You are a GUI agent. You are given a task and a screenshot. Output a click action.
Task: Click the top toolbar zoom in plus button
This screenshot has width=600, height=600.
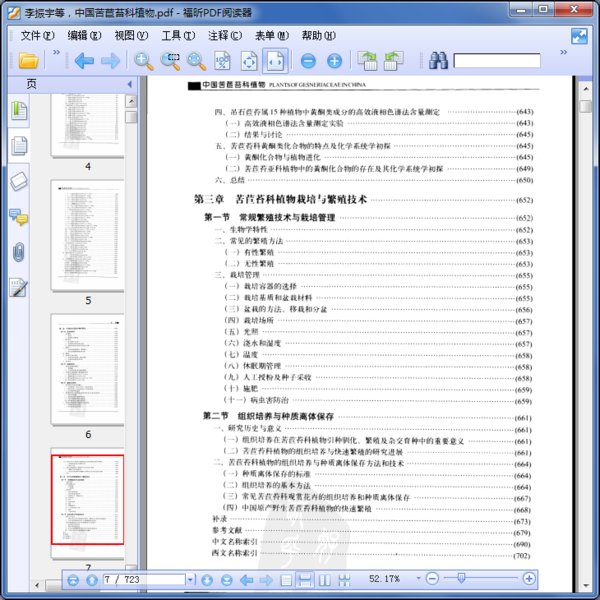point(334,61)
